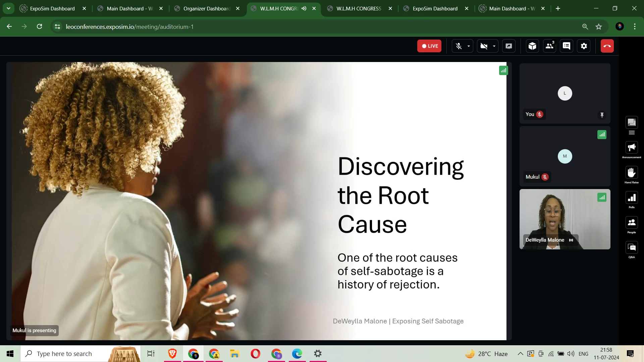Open the People sidebar panel
Viewport: 644px width, 362px height.
tap(632, 223)
